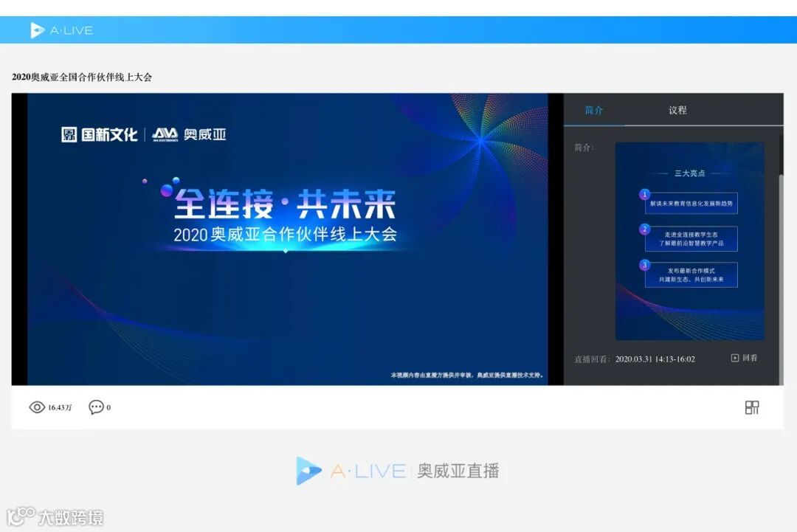Open comments via speech bubble icon
Image resolution: width=797 pixels, height=532 pixels.
click(96, 407)
